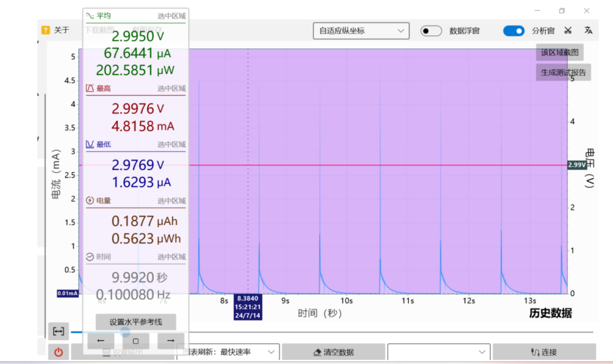Click the 生成测试报告 button
The height and width of the screenshot is (364, 613).
pyautogui.click(x=563, y=72)
